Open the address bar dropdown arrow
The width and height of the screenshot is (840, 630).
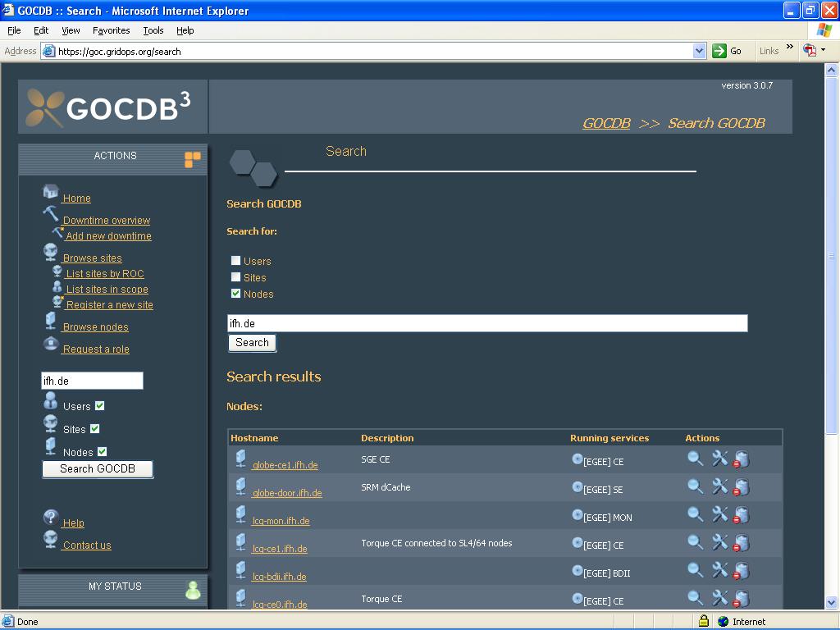tap(699, 51)
